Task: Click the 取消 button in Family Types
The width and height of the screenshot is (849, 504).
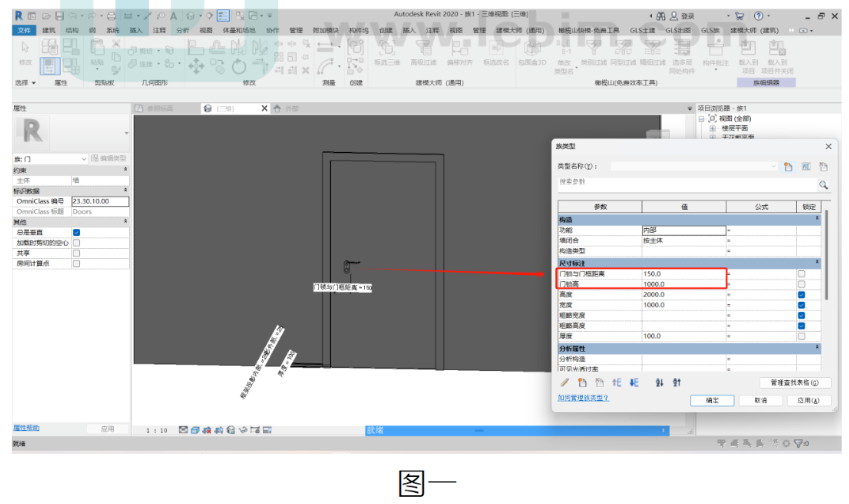Action: pos(761,401)
